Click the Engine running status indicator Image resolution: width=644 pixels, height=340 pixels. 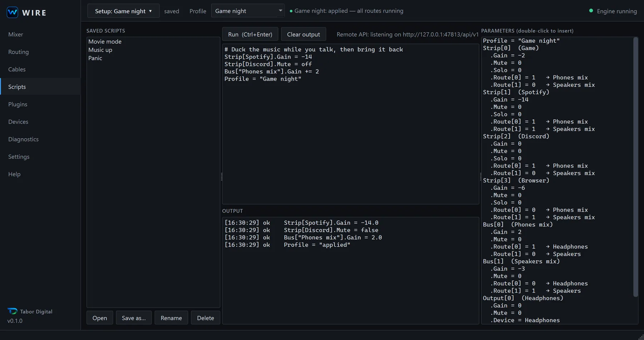(x=613, y=11)
